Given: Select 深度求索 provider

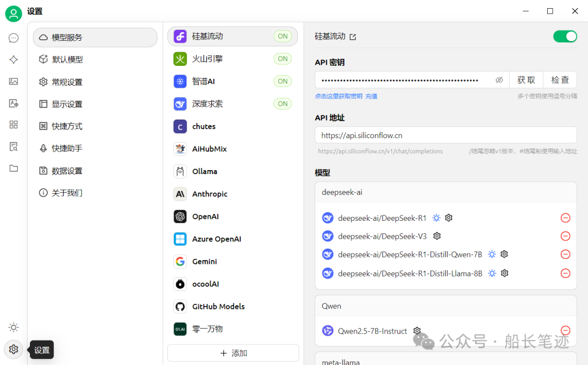Looking at the screenshot, I should pos(232,104).
